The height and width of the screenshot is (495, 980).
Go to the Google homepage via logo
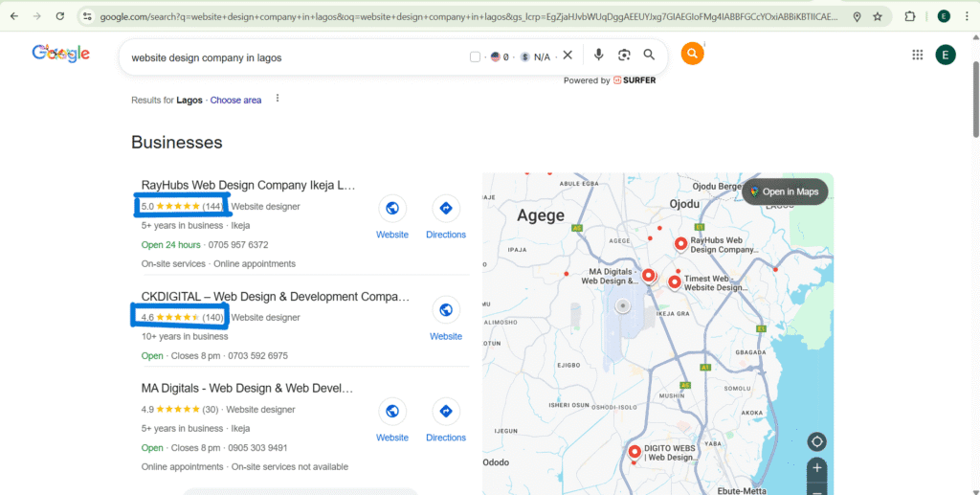tap(60, 55)
